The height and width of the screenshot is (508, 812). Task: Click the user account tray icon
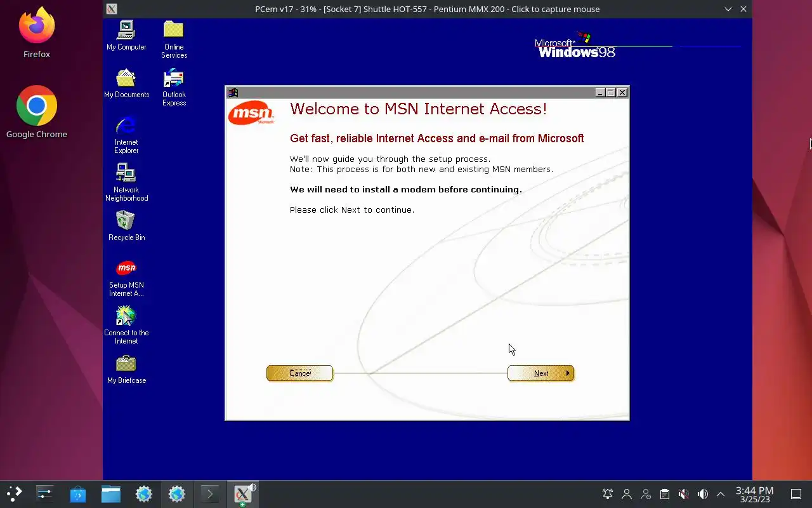click(627, 494)
